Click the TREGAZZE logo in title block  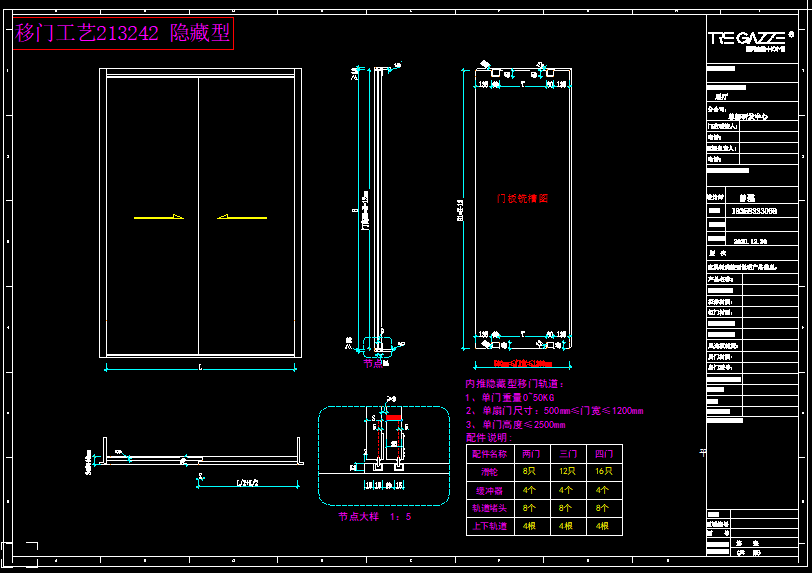coord(751,40)
